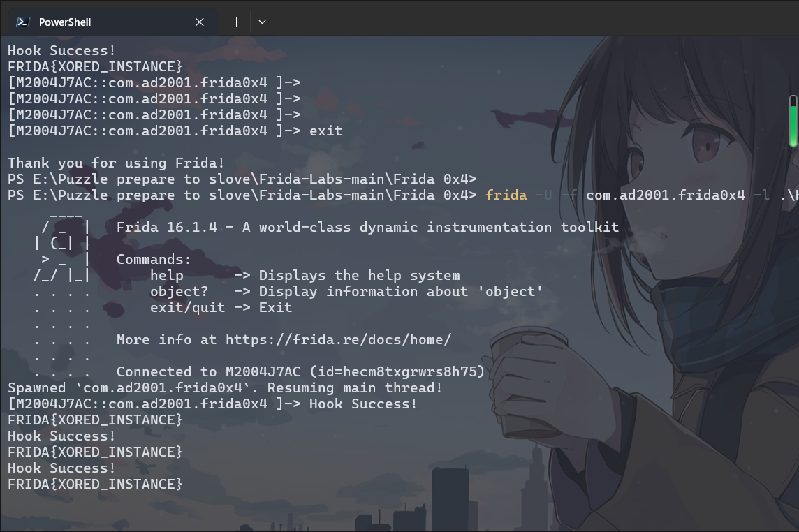Click the first 'Hook Success!' line at top
This screenshot has height=532, width=799.
tap(61, 50)
